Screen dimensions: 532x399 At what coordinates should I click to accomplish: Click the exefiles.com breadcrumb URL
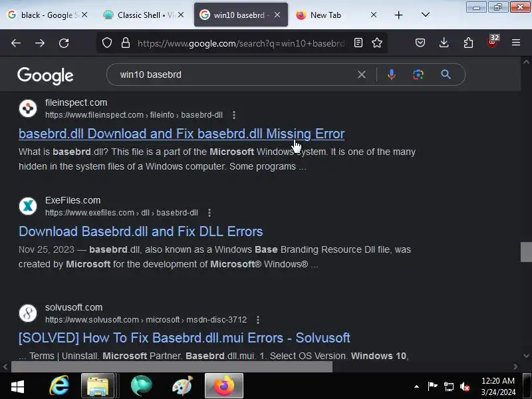(x=122, y=213)
